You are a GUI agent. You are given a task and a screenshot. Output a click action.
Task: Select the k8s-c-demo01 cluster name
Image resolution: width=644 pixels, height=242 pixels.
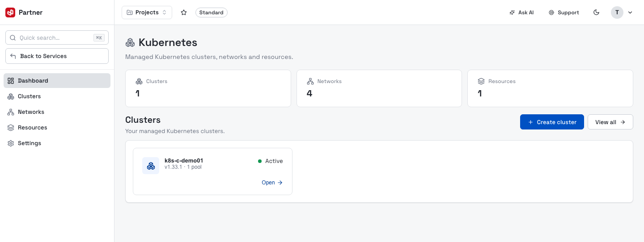coord(184,161)
